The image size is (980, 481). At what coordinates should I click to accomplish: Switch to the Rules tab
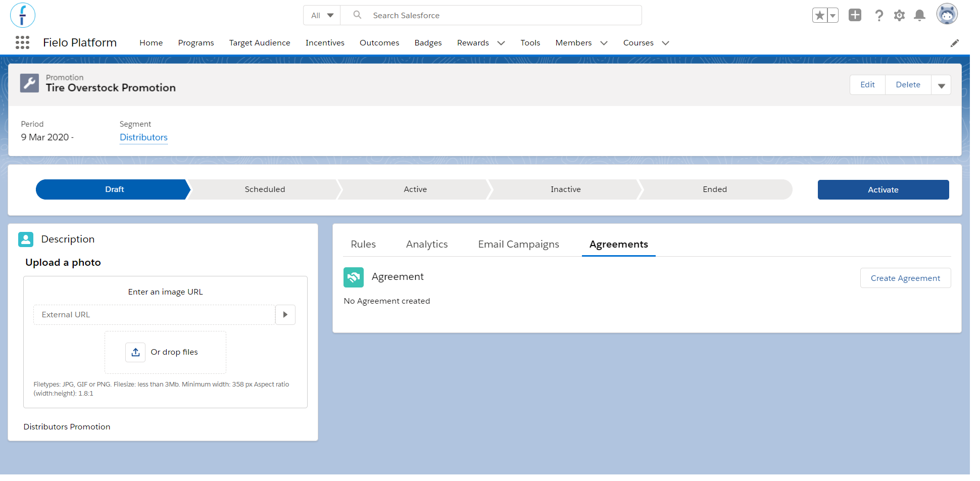click(x=363, y=245)
